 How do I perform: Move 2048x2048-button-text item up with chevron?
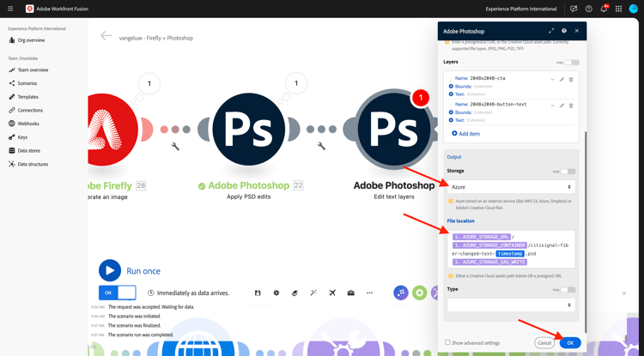(552, 106)
